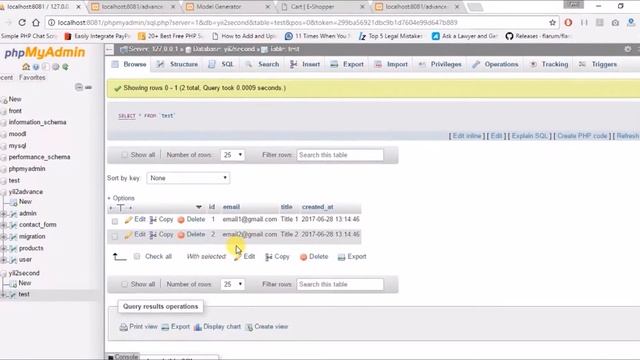Open the SQL tab
The width and height of the screenshot is (640, 360).
coord(222,64)
